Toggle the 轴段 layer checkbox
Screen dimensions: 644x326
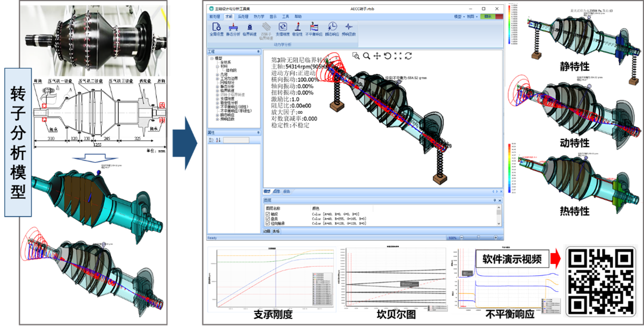pyautogui.click(x=266, y=214)
